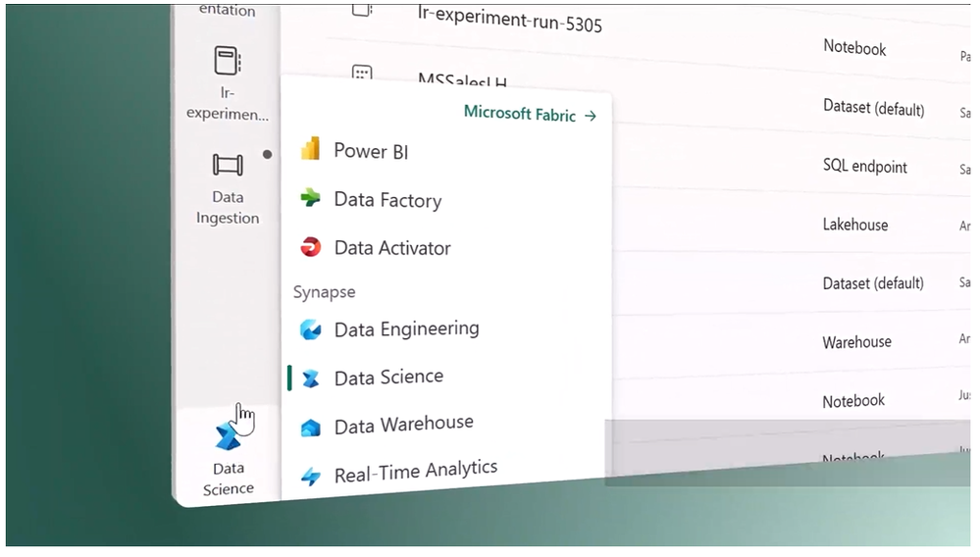Click the Data Science icon in the menu
This screenshot has width=980, height=557.
311,379
